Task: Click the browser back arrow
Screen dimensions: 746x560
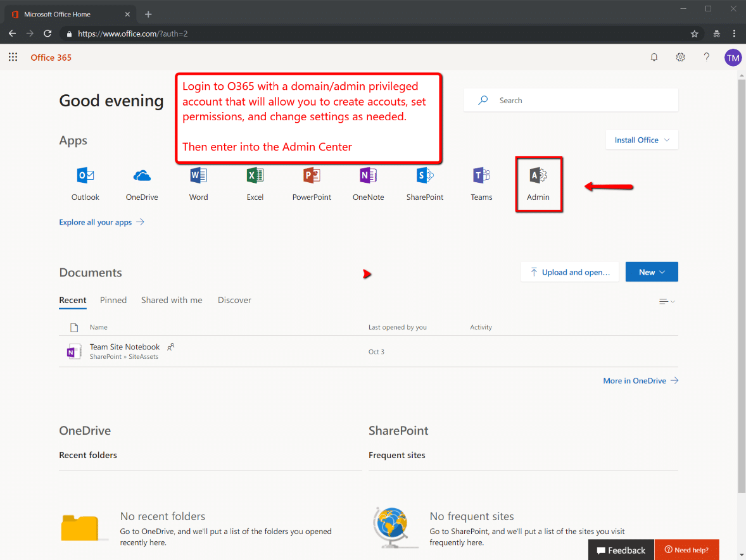Action: click(x=13, y=34)
